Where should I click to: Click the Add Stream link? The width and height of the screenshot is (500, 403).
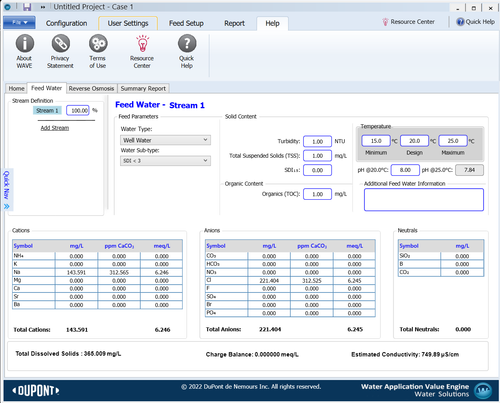click(55, 128)
